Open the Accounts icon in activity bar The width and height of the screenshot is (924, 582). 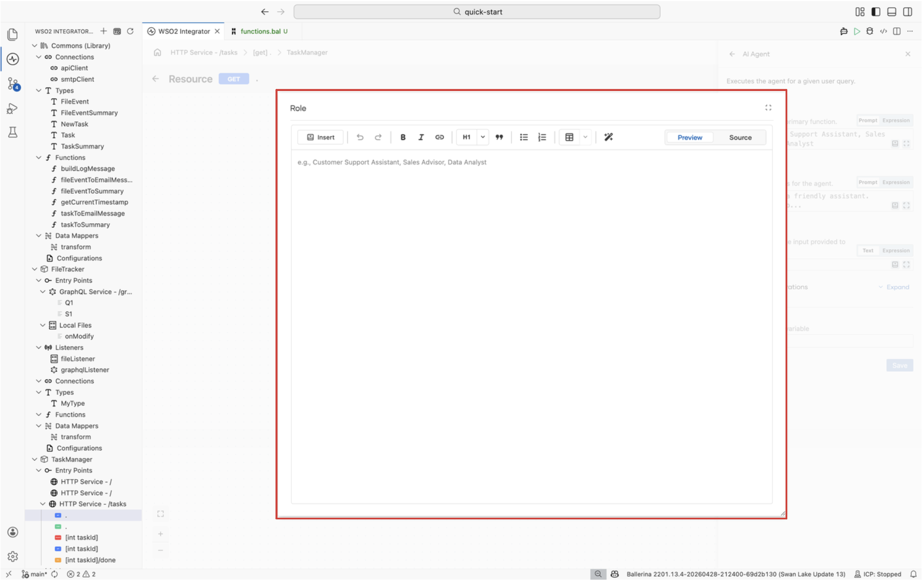(13, 533)
